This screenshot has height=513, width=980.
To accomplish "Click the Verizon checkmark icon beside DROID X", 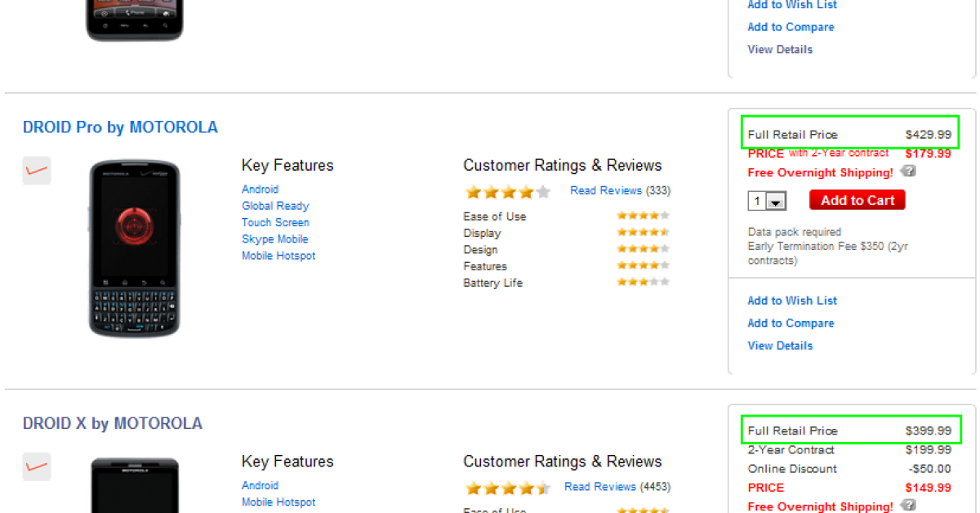I will 37,466.
